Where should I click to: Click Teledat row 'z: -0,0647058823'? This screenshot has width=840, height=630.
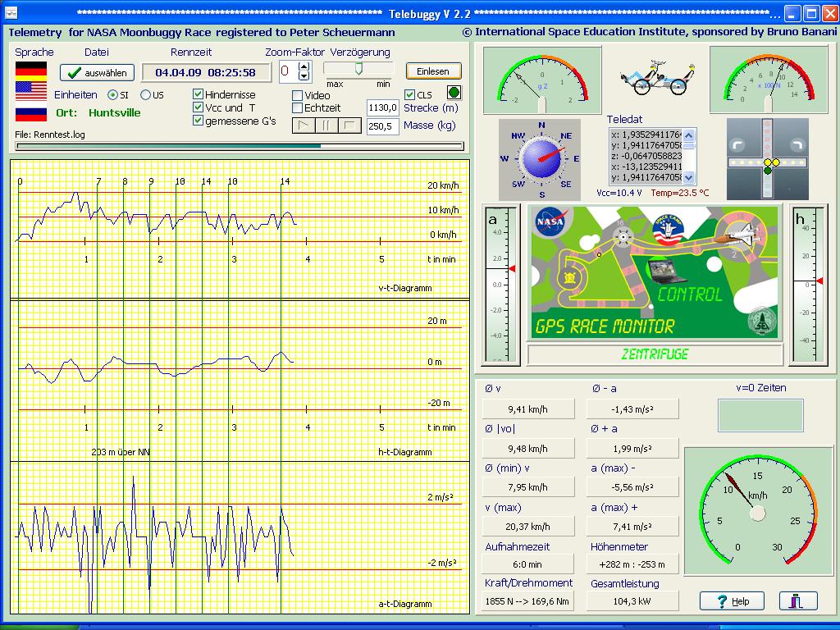tap(646, 156)
